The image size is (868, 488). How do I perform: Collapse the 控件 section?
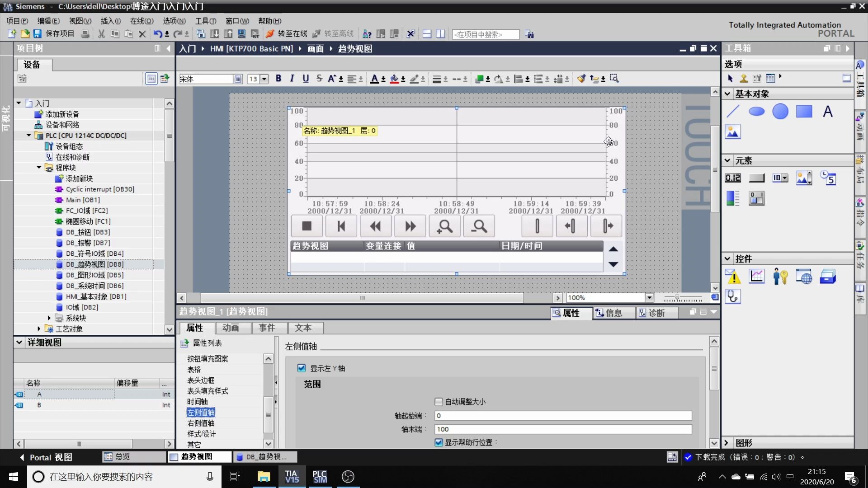pos(727,259)
